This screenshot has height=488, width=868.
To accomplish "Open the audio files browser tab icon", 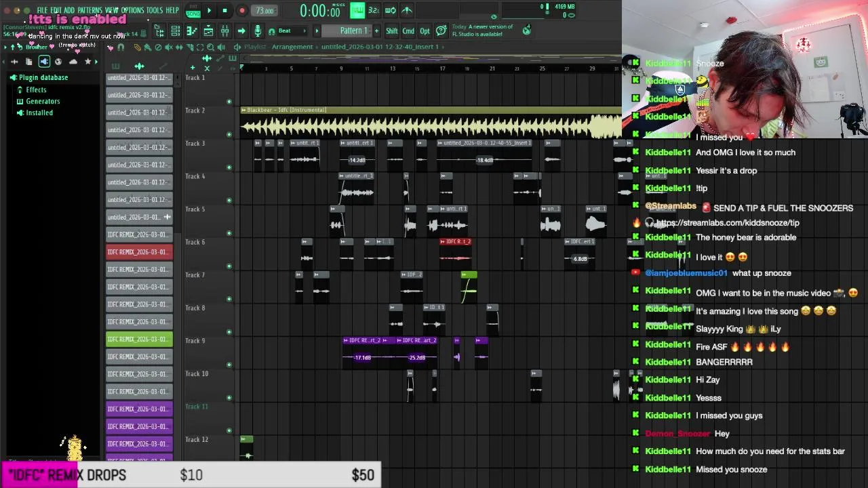I will click(14, 62).
